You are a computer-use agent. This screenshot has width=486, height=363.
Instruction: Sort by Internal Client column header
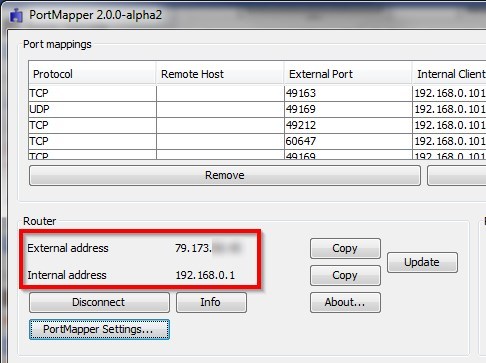click(x=449, y=74)
